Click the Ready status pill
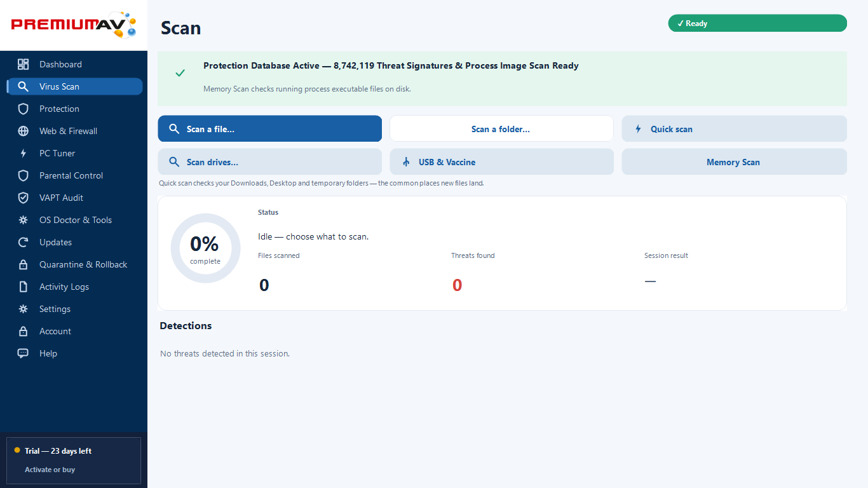This screenshot has height=488, width=868. click(x=757, y=24)
